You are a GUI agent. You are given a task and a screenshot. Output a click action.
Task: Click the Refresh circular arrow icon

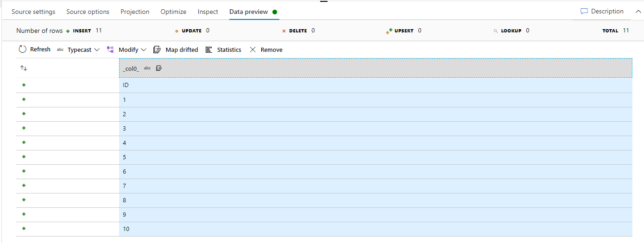point(23,50)
